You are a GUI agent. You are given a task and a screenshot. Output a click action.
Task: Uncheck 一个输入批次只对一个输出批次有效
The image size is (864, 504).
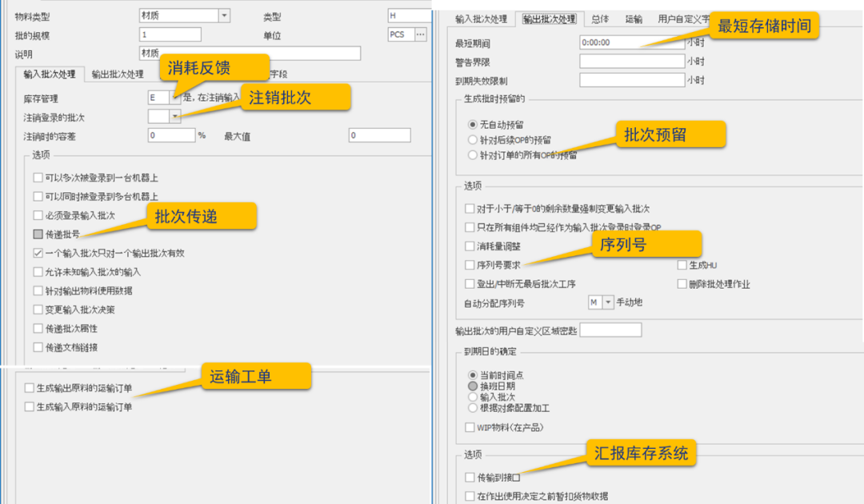coord(38,253)
